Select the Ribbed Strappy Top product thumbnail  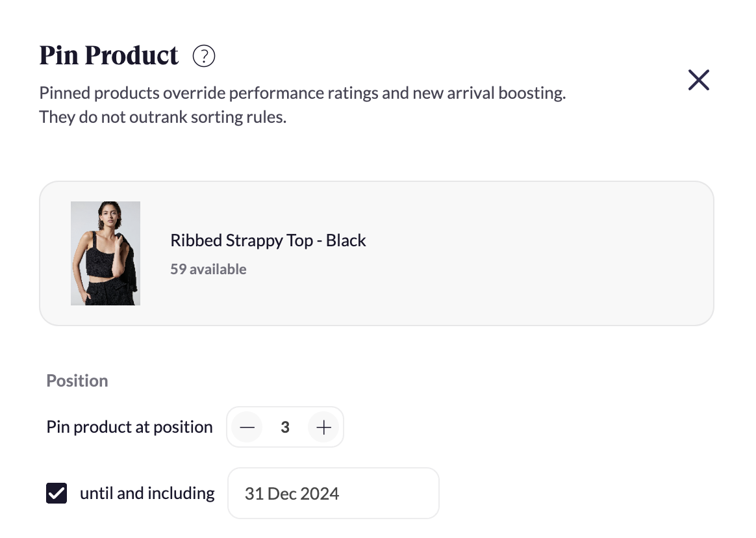(x=106, y=253)
